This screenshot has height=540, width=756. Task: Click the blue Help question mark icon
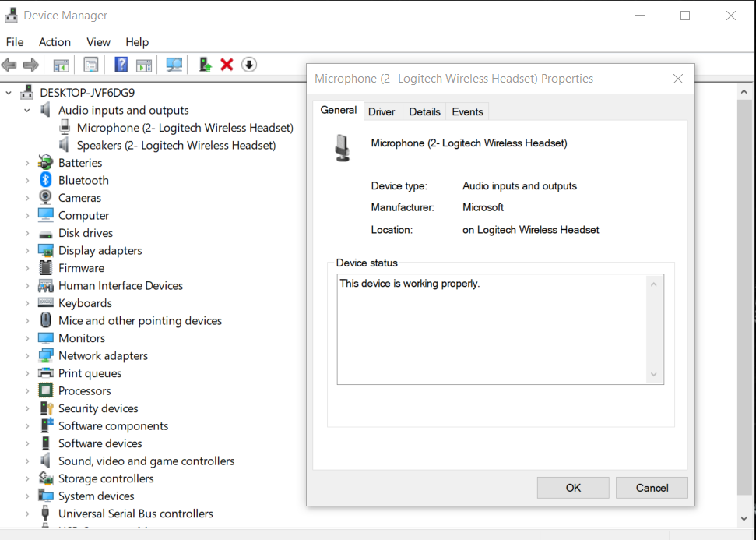click(x=121, y=65)
